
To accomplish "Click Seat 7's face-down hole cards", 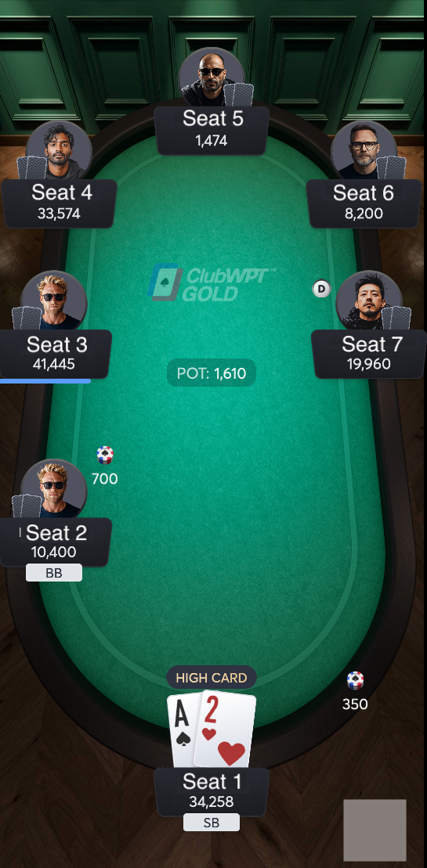I will click(x=396, y=318).
